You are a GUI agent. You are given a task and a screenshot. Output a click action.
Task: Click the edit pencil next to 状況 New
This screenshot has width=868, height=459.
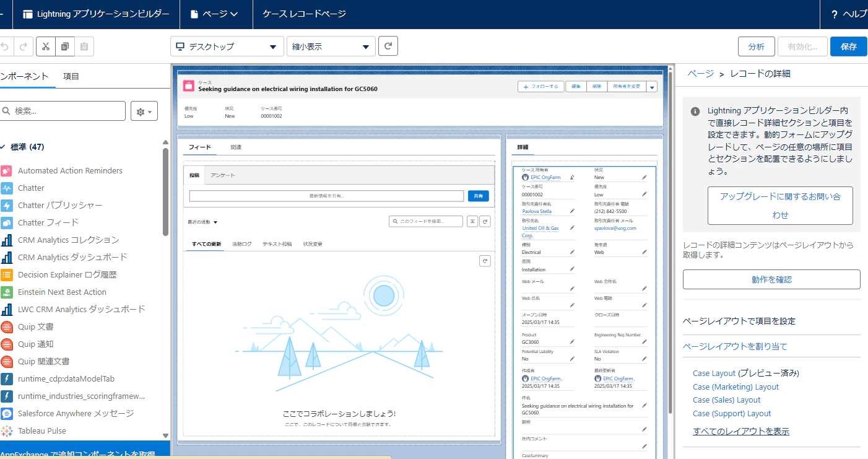tap(644, 177)
